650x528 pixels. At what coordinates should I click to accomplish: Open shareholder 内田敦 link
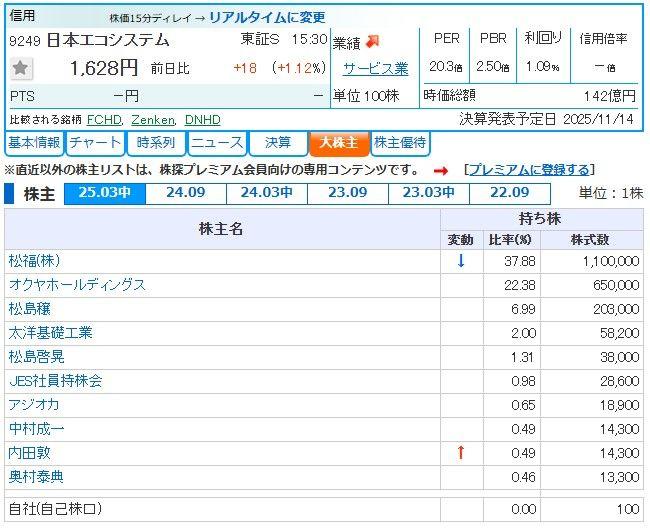(x=29, y=453)
